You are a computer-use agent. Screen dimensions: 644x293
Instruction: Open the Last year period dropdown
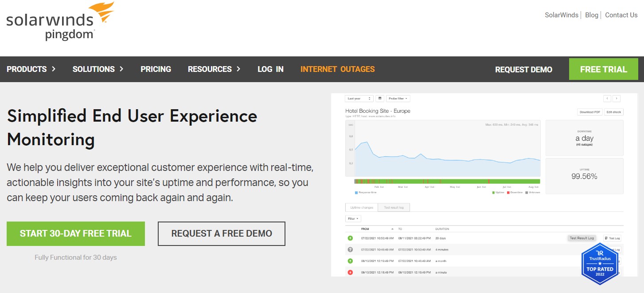(359, 98)
